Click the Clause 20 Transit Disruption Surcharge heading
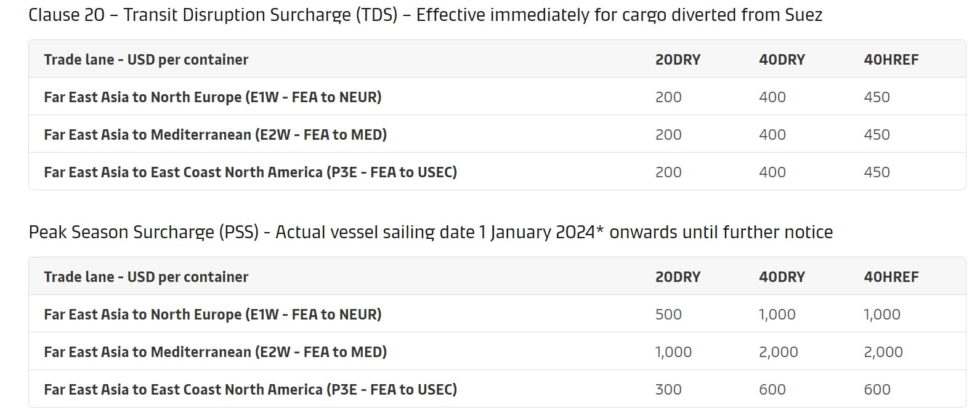The height and width of the screenshot is (418, 980). coord(425,15)
